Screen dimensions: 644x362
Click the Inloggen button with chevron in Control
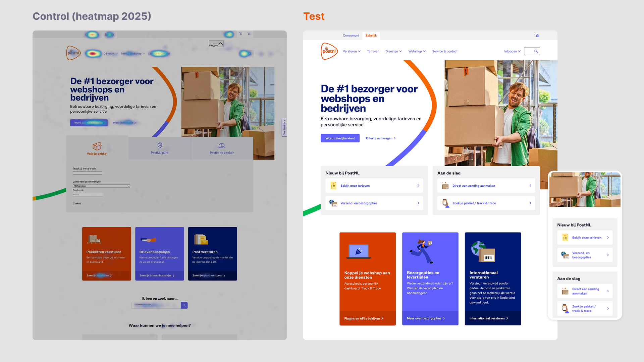point(216,44)
